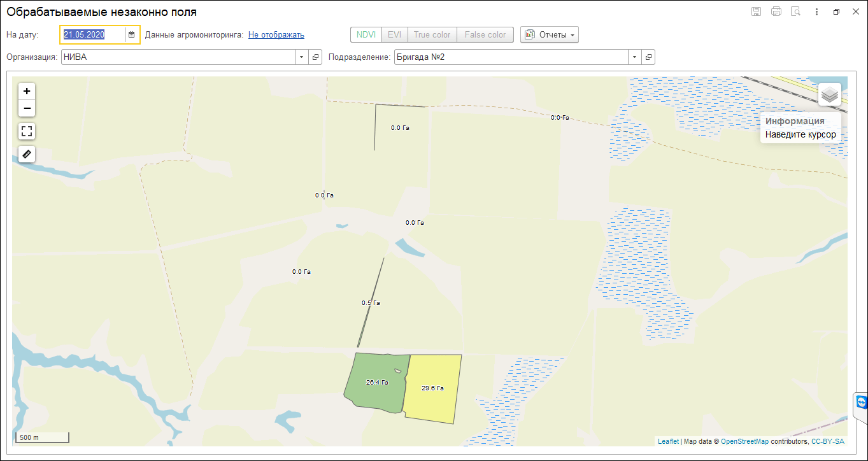868x461 pixels.
Task: Activate the map ruler measurement tool
Action: click(x=27, y=154)
